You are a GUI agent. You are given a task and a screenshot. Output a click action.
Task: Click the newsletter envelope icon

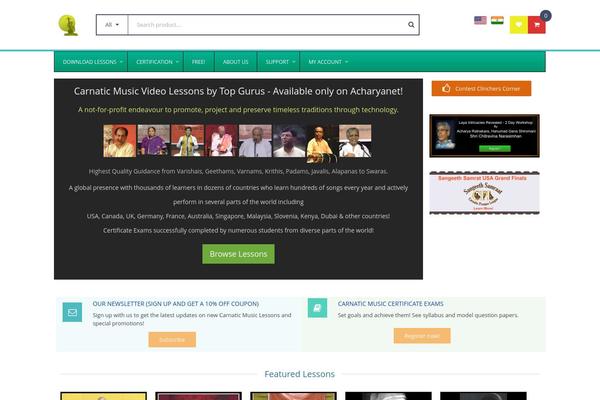tap(72, 312)
